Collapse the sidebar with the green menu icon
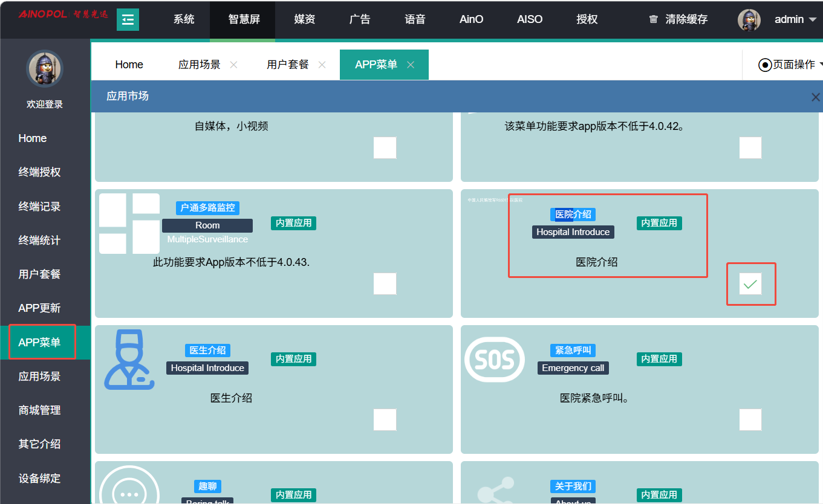Image resolution: width=823 pixels, height=504 pixels. pos(128,19)
